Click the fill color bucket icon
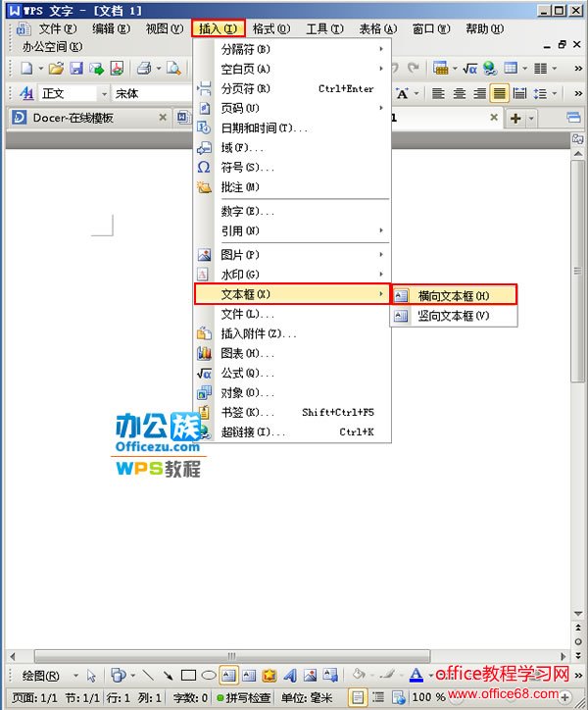 click(360, 675)
